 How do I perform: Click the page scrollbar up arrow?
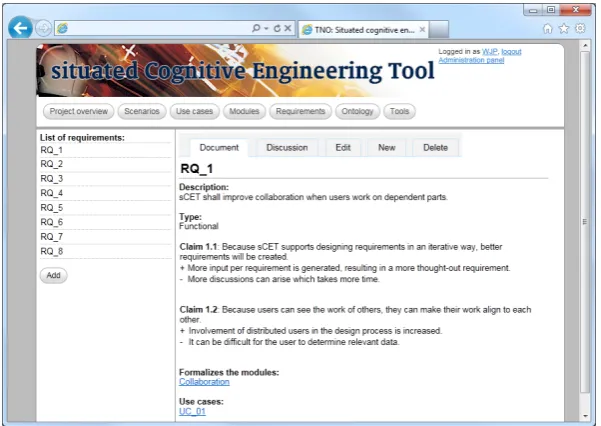click(585, 46)
